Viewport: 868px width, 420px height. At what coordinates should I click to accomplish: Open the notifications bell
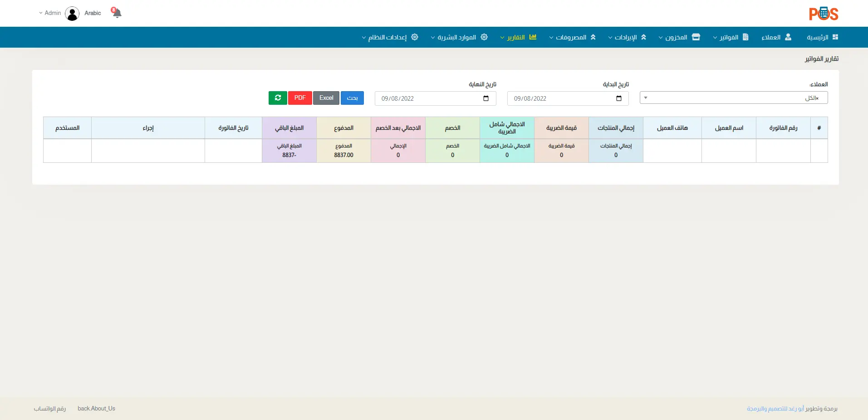point(117,13)
